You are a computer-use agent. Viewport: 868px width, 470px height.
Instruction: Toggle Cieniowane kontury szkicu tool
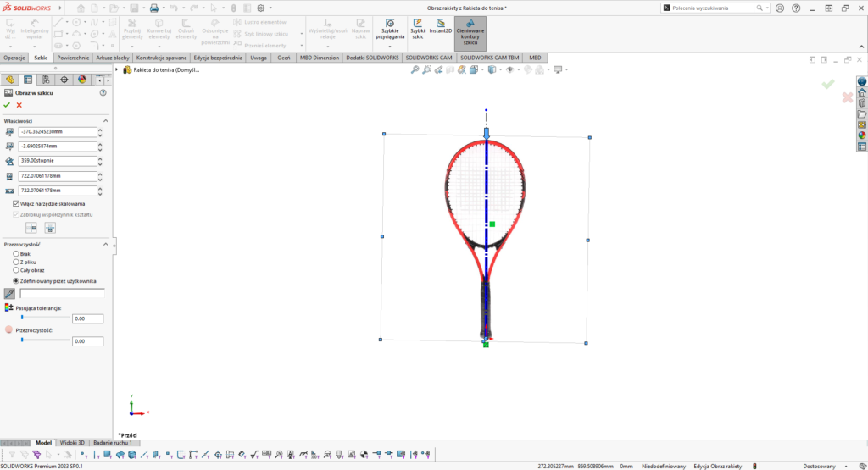(x=470, y=30)
